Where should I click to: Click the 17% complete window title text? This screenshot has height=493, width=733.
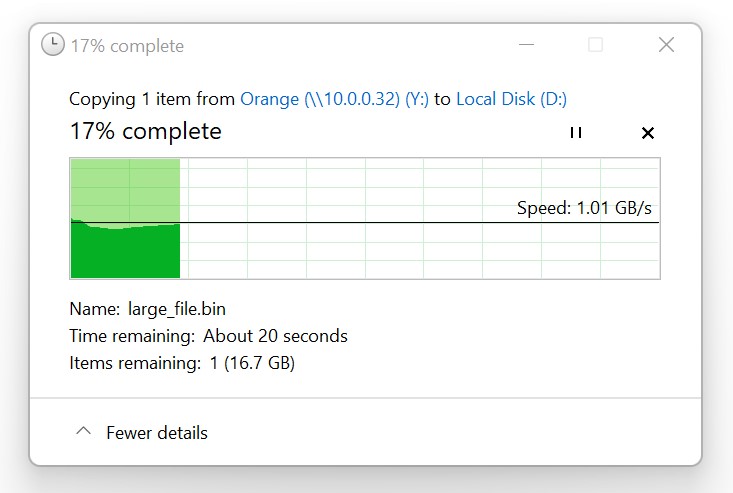[x=127, y=46]
